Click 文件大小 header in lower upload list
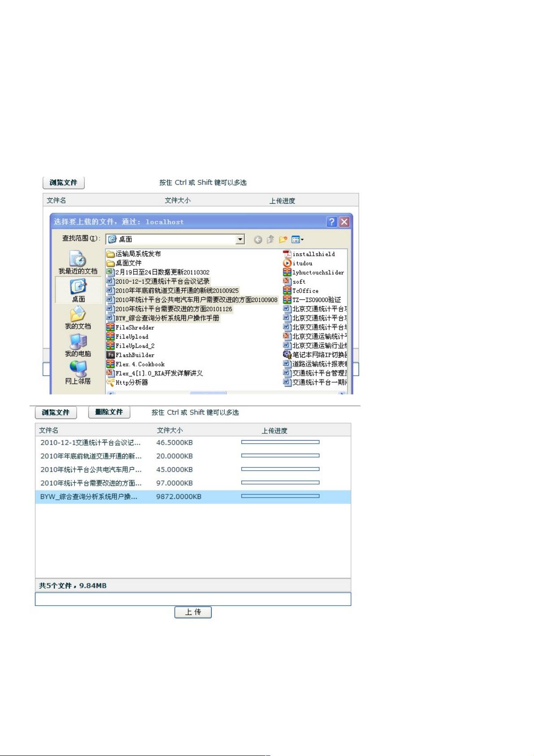This screenshot has height=756, width=534. [x=170, y=430]
